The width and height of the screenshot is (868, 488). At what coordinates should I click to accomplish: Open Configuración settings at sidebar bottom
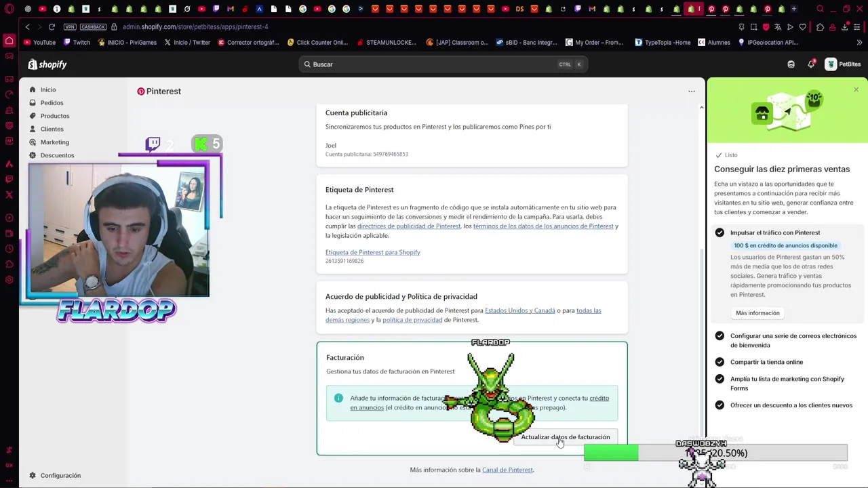[60, 476]
